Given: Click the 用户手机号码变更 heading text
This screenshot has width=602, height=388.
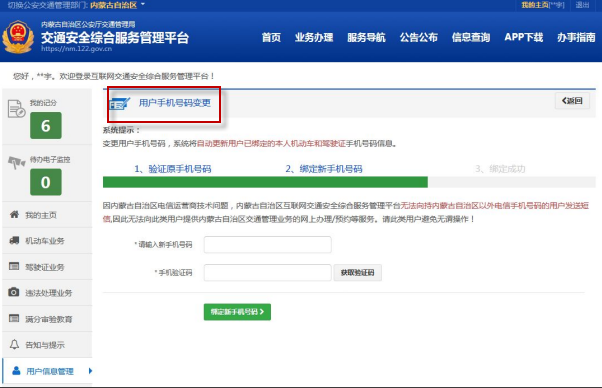Looking at the screenshot, I should click(x=175, y=103).
